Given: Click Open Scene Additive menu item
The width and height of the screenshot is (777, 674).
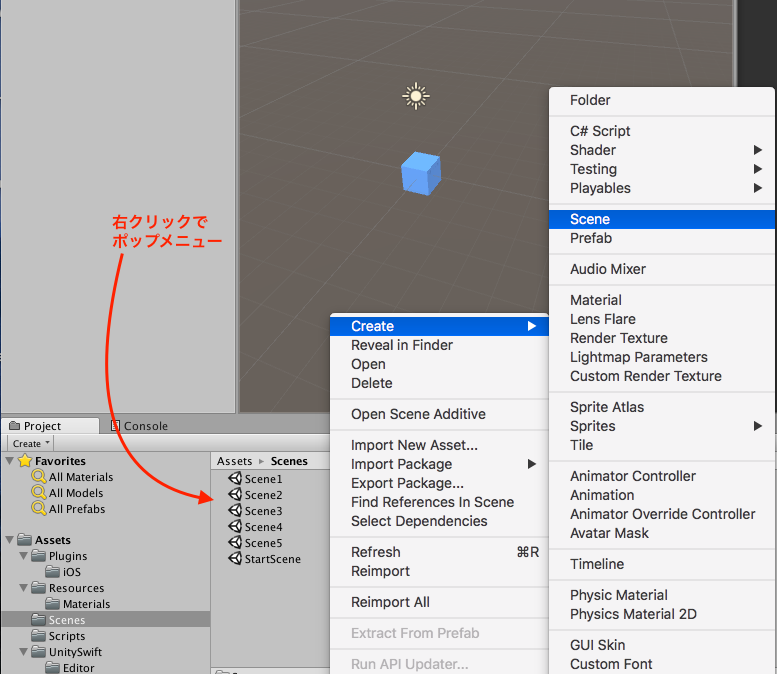Looking at the screenshot, I should (x=439, y=414).
